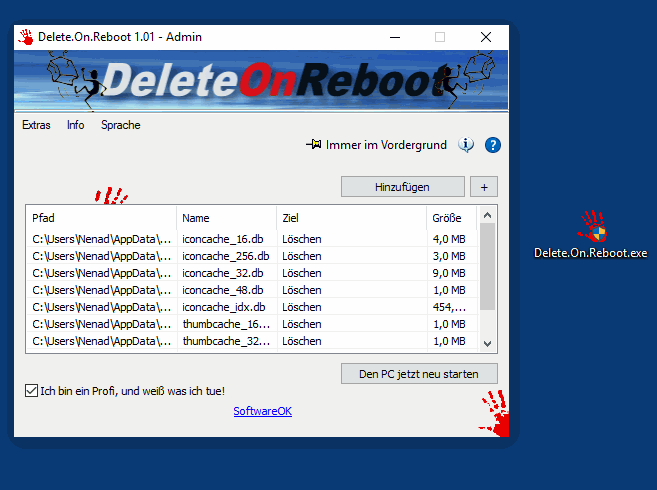Toggle 'Ich bin ein Profi' checkbox
Screen dimensions: 657x490
(31, 391)
